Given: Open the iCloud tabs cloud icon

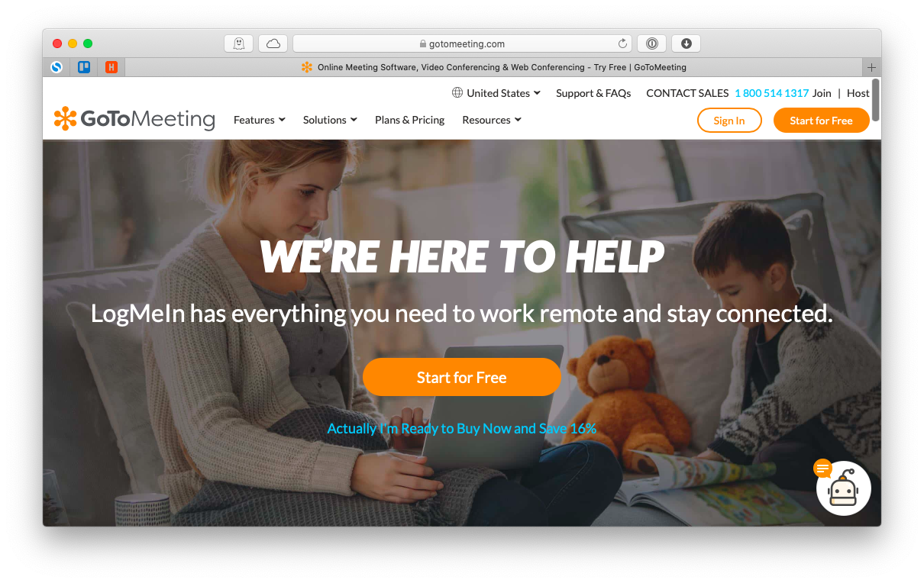Looking at the screenshot, I should click(x=273, y=43).
